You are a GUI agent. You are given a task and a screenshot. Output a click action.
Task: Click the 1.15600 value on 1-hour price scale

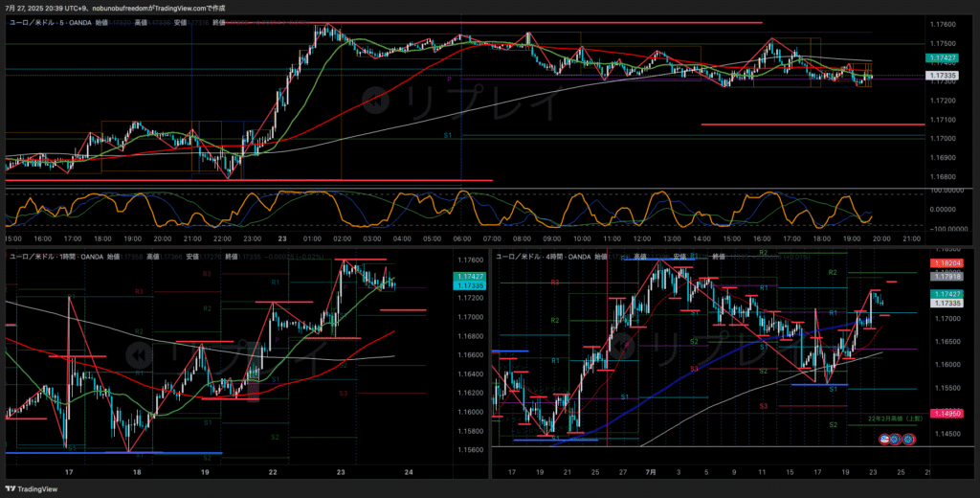[469, 450]
